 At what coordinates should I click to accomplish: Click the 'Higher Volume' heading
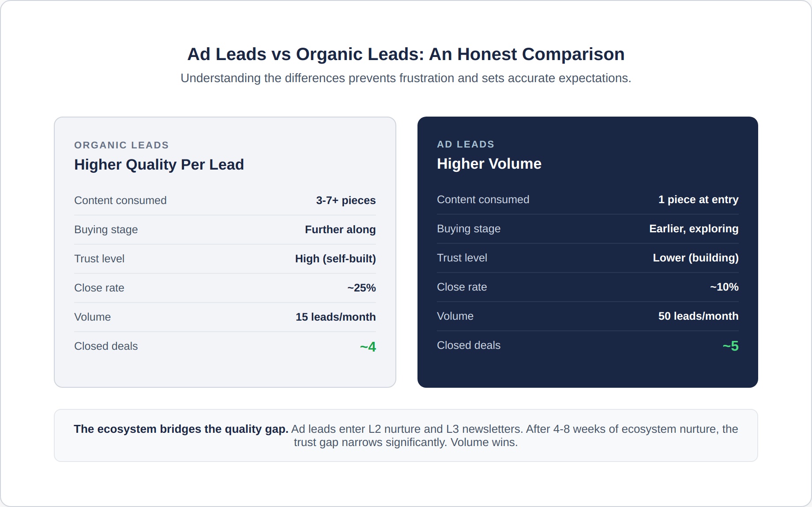tap(489, 164)
